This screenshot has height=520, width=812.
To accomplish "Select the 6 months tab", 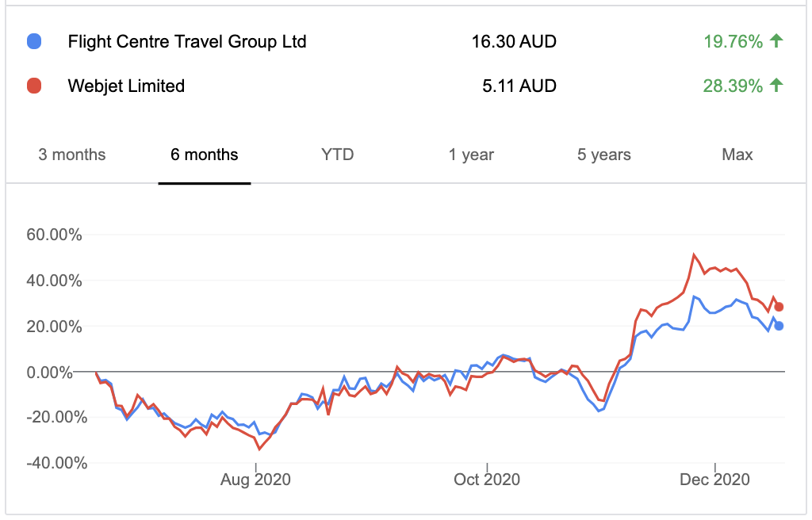I will pos(205,155).
